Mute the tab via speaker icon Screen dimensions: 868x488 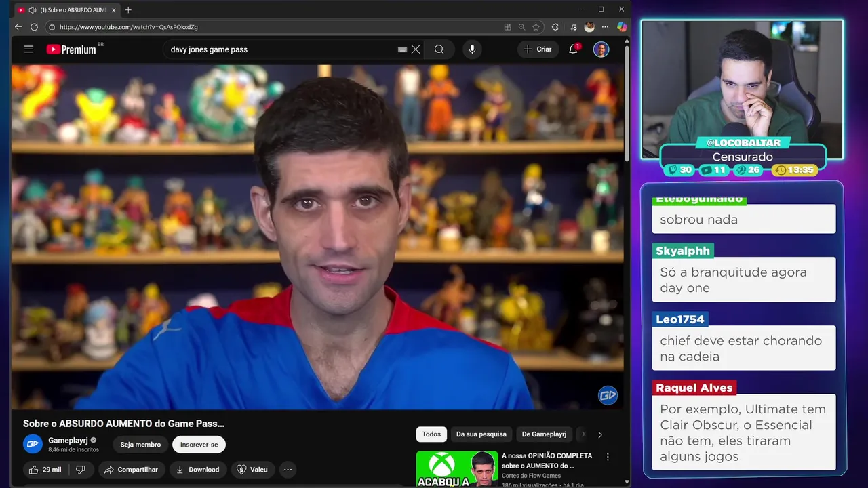[32, 10]
